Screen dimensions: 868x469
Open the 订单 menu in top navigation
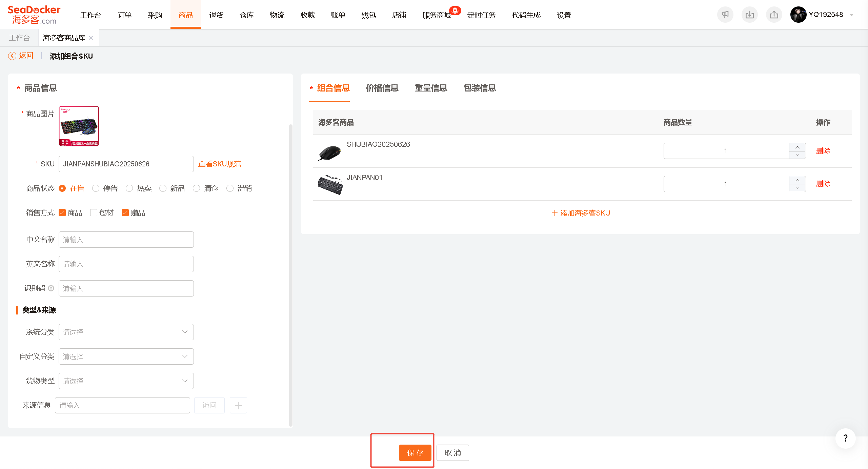pos(125,15)
